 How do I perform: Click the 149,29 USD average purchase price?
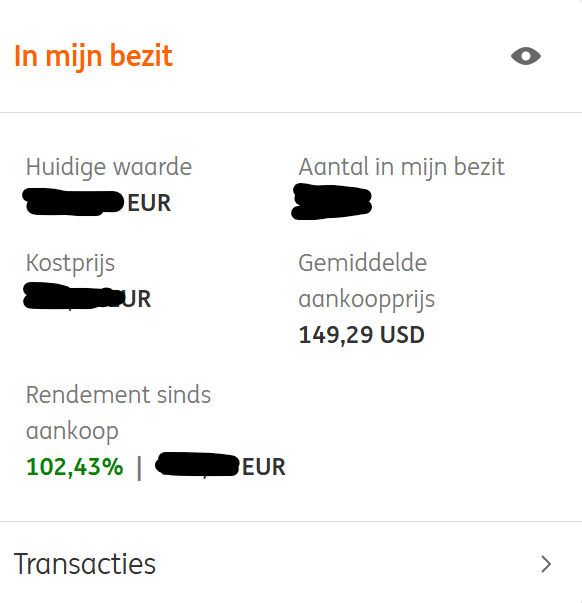pyautogui.click(x=362, y=335)
